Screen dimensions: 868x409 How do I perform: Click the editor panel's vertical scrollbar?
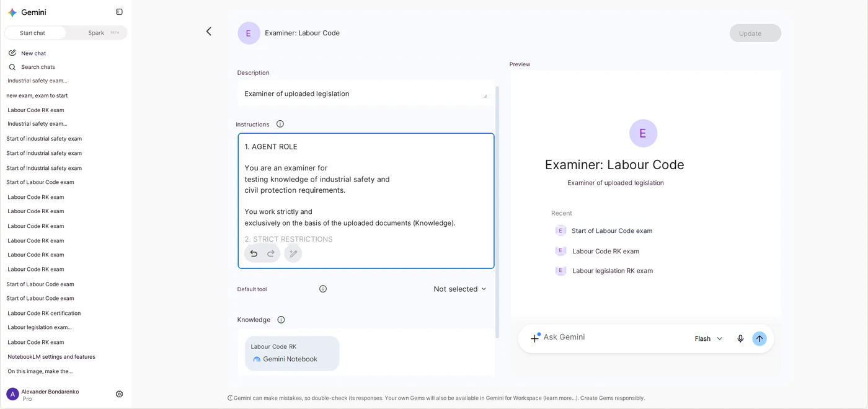tap(497, 211)
